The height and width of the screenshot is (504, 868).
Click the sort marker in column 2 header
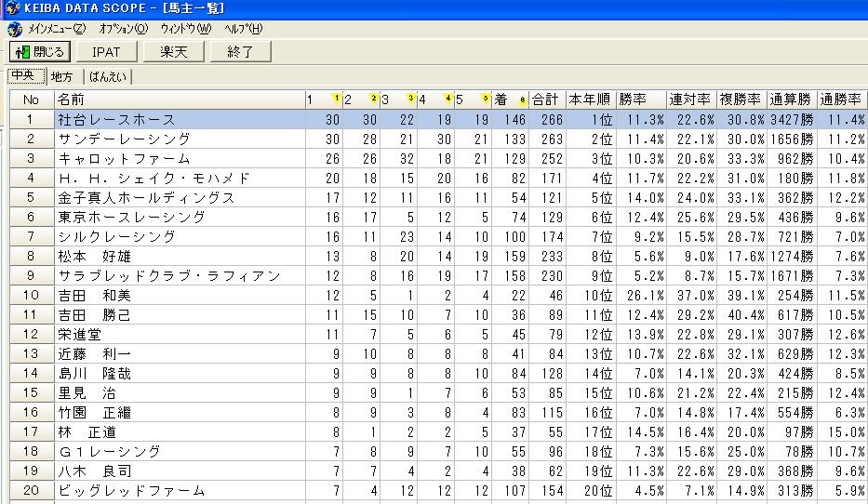pyautogui.click(x=374, y=99)
